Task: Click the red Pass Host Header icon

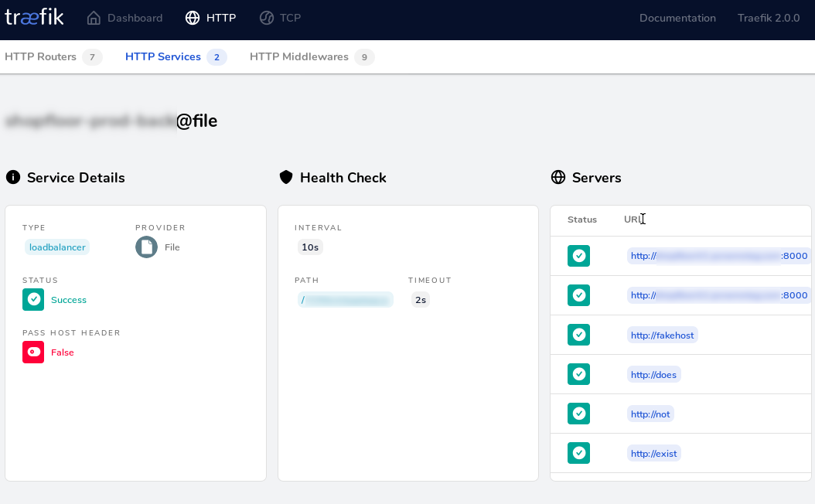Action: click(33, 352)
